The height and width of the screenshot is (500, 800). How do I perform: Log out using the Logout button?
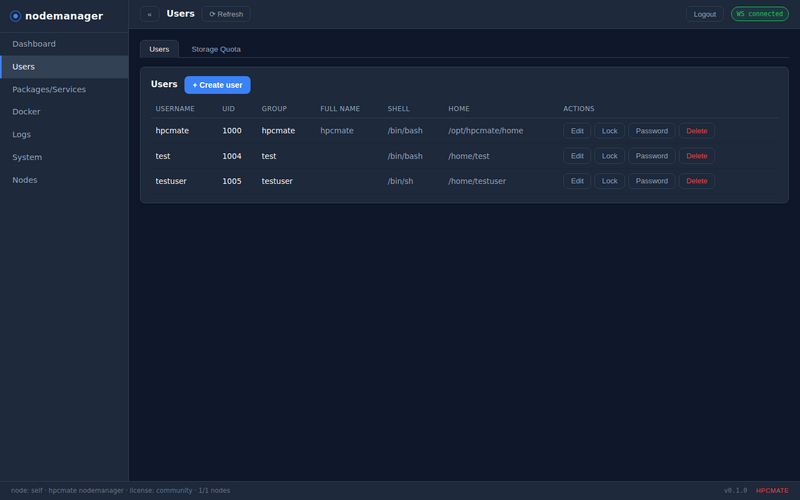[705, 14]
